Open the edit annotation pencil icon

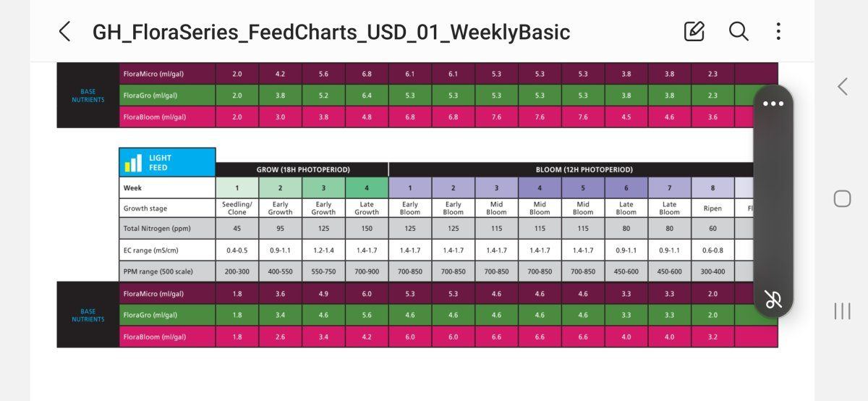coord(694,31)
